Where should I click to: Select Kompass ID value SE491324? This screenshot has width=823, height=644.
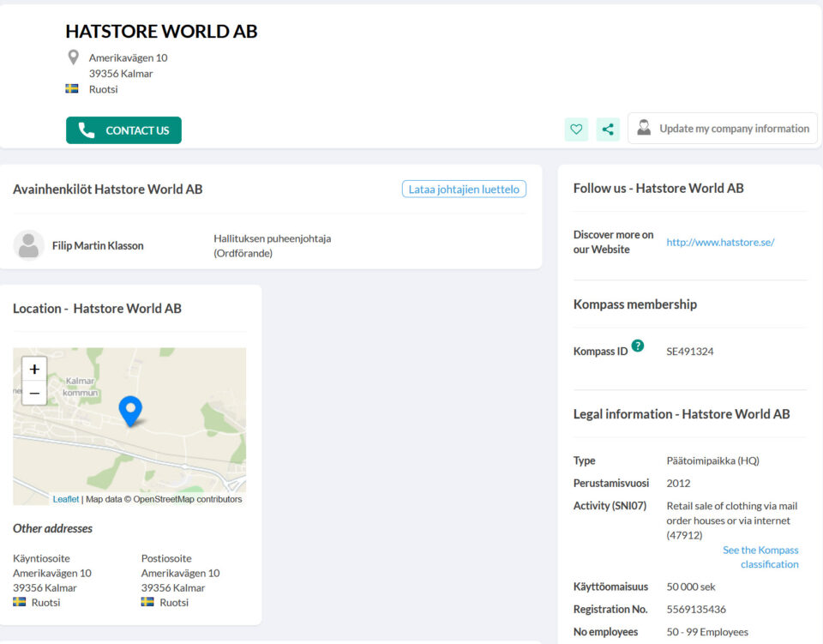(x=689, y=351)
